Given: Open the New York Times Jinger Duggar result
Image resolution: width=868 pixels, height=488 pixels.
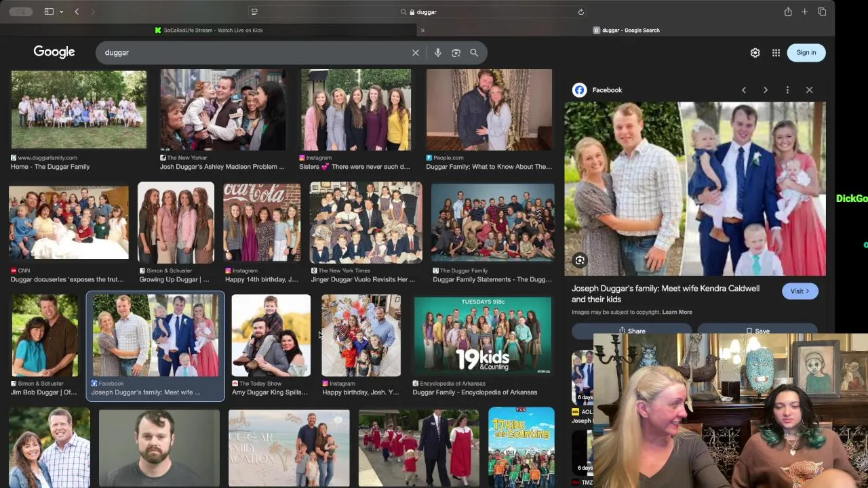Looking at the screenshot, I should [x=366, y=222].
